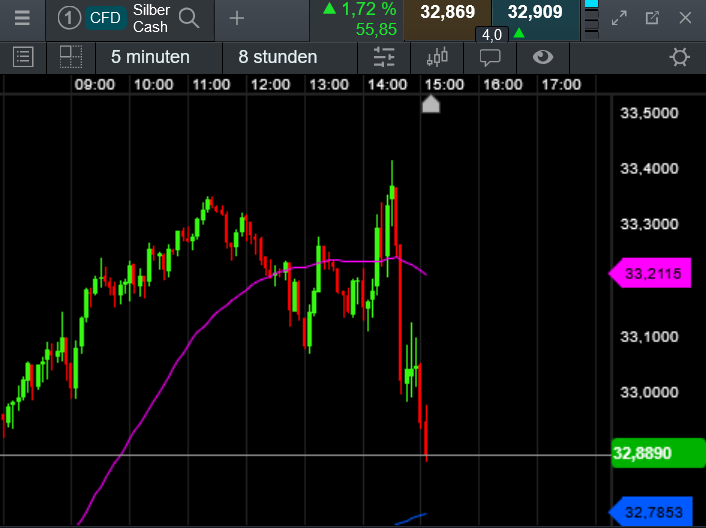
Task: Open the chart layout grid icon
Action: pos(71,57)
